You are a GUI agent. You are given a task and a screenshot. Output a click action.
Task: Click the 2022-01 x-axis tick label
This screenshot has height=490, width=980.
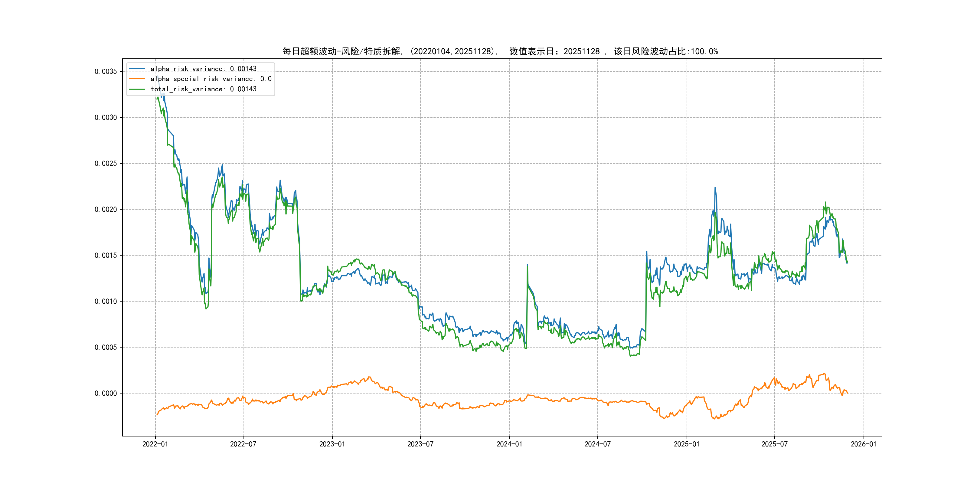point(155,444)
